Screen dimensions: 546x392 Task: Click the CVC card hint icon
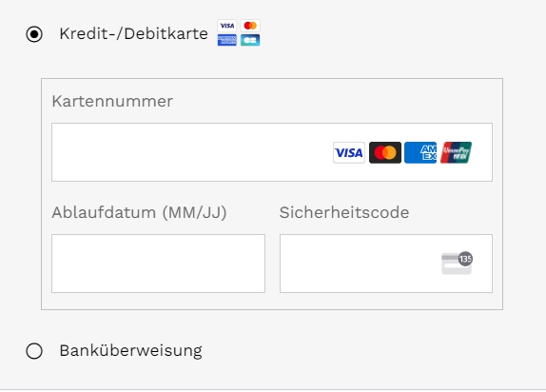(457, 264)
